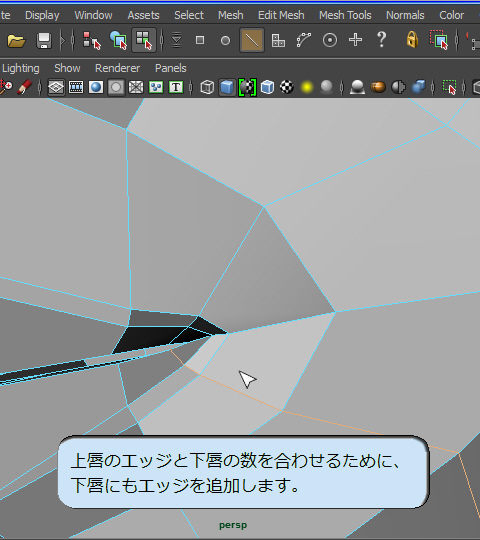Viewport: 480px width, 540px height.
Task: Expand the Renderer panel menu
Action: [117, 68]
